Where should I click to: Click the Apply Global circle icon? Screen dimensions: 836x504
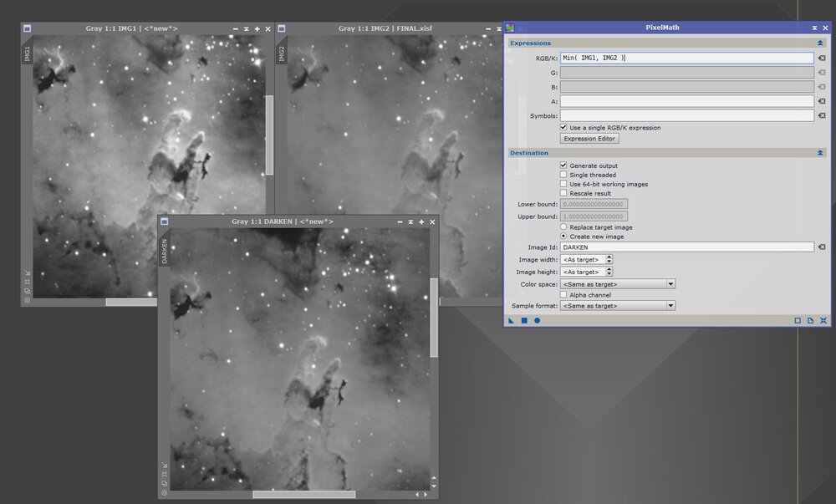537,320
